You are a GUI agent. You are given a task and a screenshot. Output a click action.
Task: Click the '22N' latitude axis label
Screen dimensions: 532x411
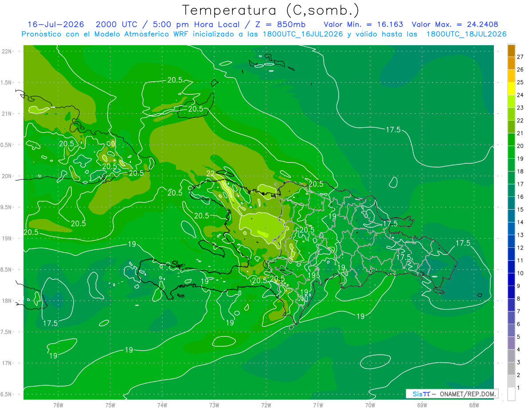7,51
